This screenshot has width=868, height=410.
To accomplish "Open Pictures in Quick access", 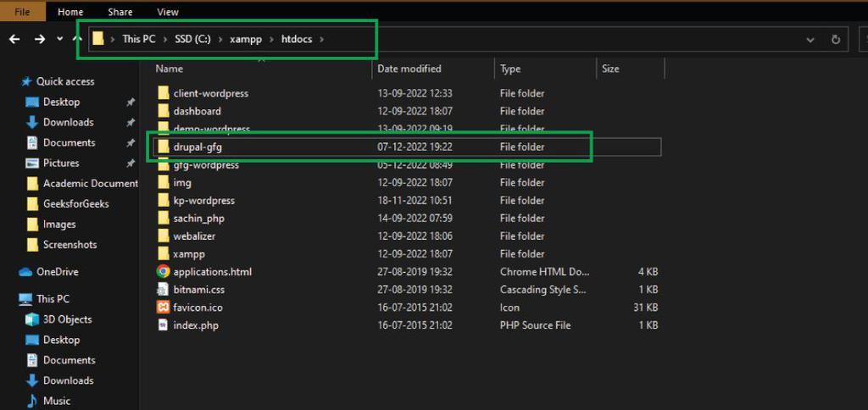I will pyautogui.click(x=61, y=163).
